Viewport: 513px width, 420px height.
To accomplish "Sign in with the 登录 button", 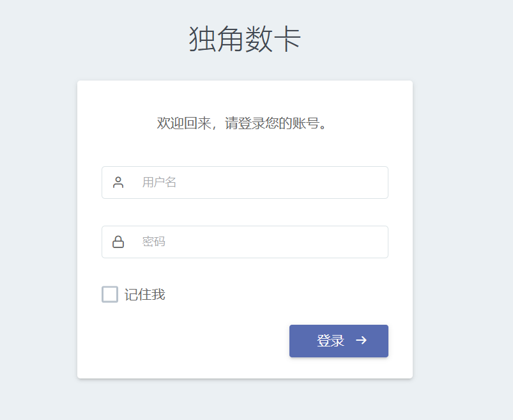I will [x=339, y=341].
